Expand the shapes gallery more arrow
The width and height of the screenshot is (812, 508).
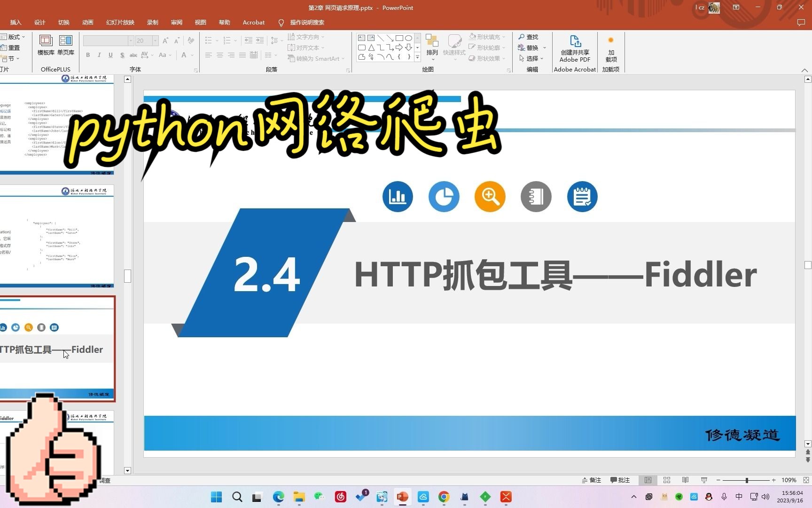pyautogui.click(x=417, y=57)
